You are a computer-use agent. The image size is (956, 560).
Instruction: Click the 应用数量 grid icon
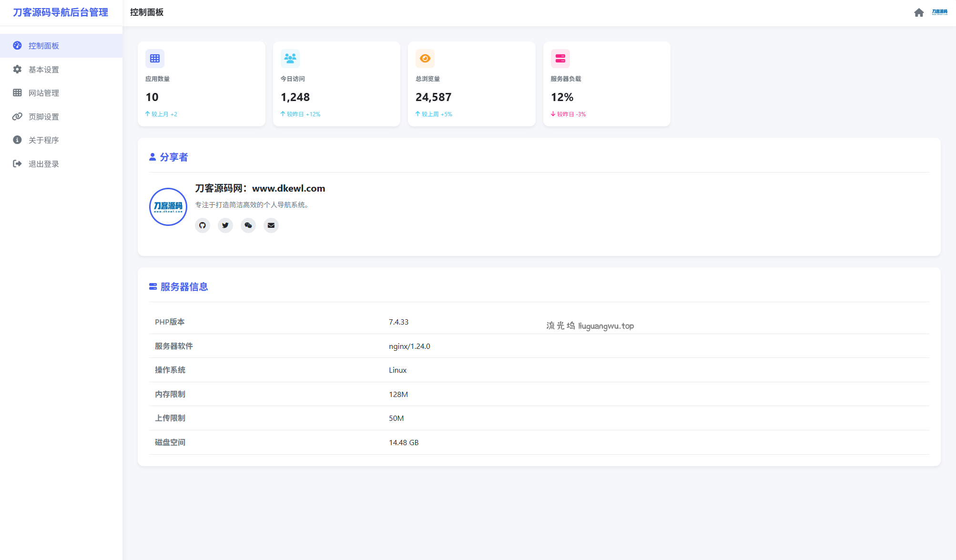tap(155, 59)
